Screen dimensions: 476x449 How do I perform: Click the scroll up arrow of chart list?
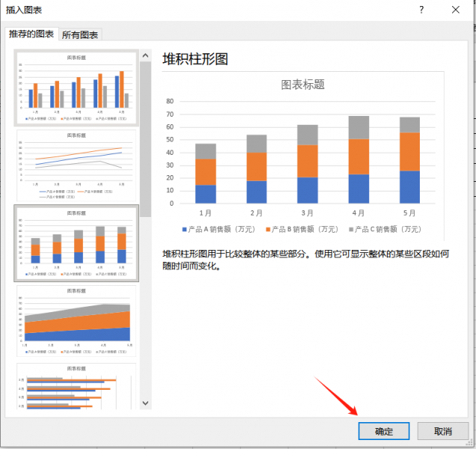pos(145,55)
